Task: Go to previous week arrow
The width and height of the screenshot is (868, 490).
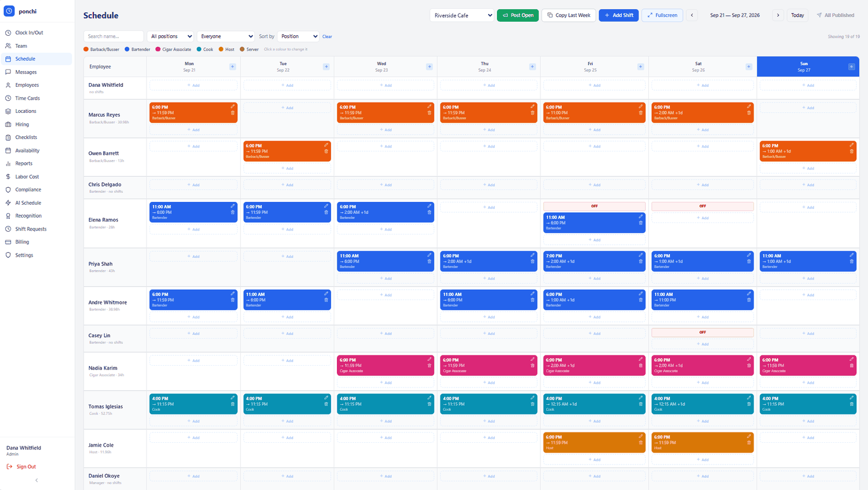Action: coord(692,15)
